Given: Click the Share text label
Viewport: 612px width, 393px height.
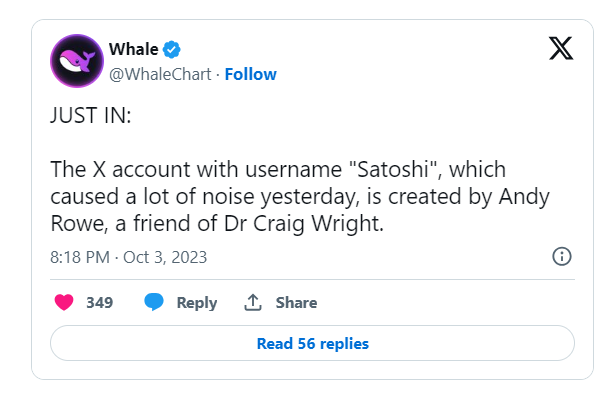Looking at the screenshot, I should coord(296,302).
